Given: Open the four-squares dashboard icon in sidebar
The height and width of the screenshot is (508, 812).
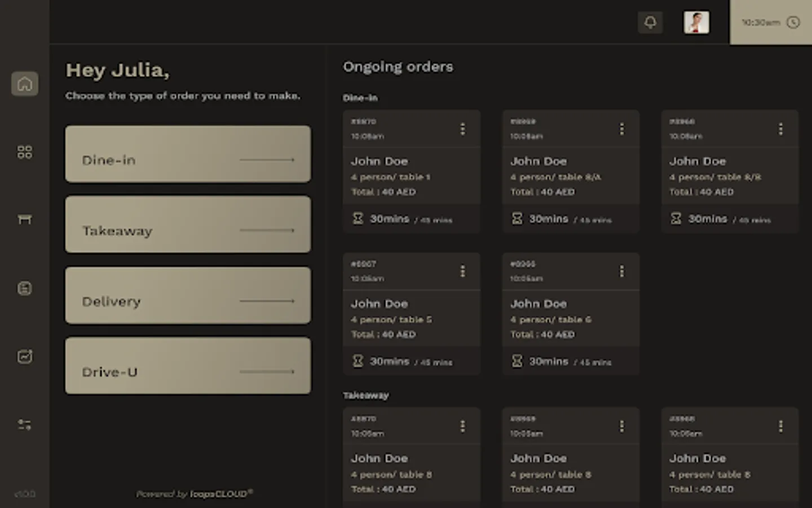Looking at the screenshot, I should click(x=25, y=152).
